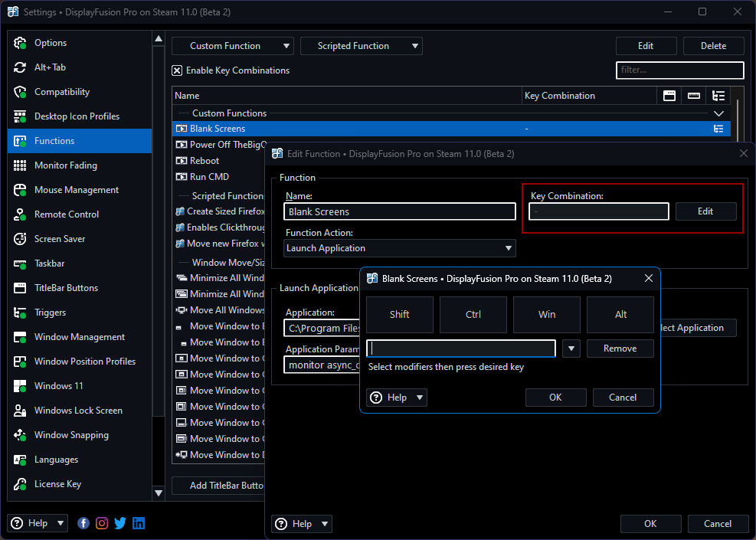The height and width of the screenshot is (540, 756).
Task: Switch to the Window Management section
Action: (79, 337)
